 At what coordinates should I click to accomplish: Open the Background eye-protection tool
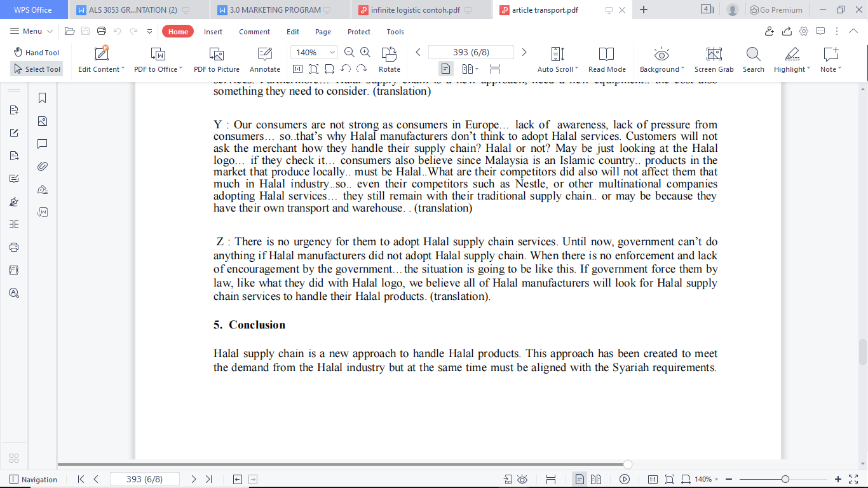662,60
